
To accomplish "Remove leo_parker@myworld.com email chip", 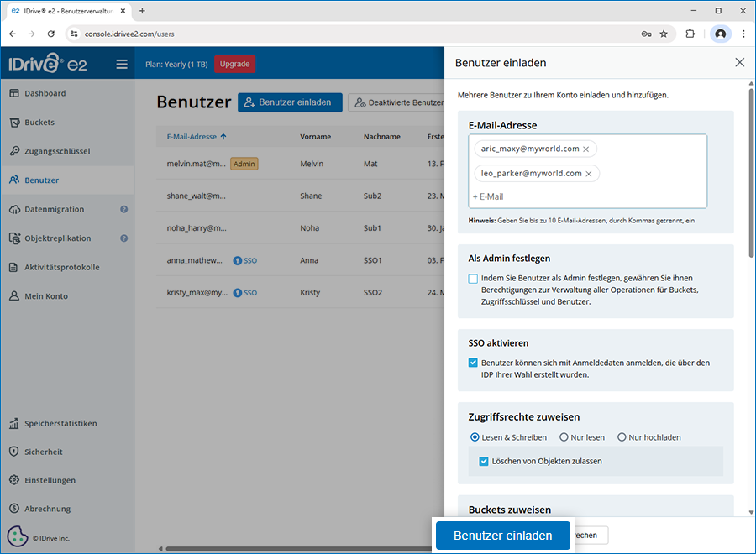I will tap(588, 174).
